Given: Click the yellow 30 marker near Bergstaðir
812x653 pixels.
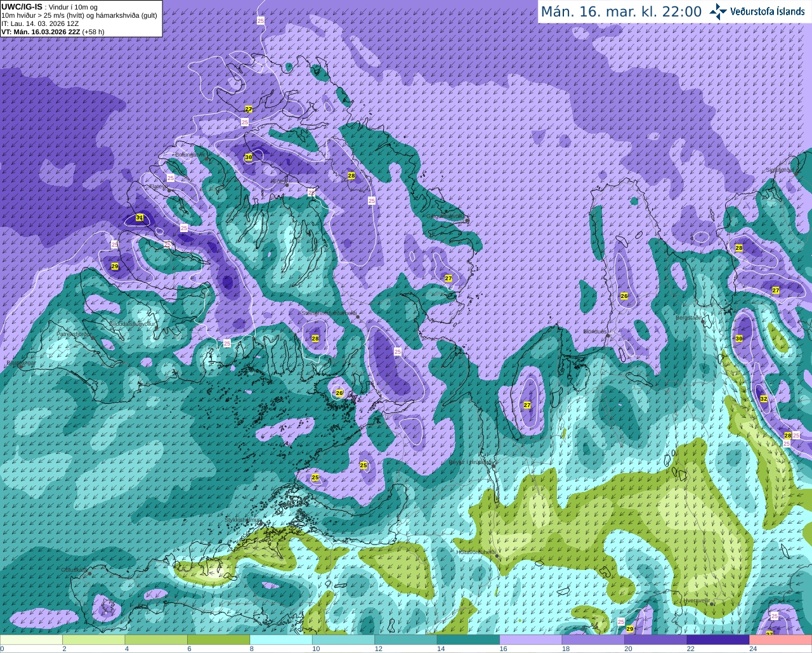Looking at the screenshot, I should point(739,339).
